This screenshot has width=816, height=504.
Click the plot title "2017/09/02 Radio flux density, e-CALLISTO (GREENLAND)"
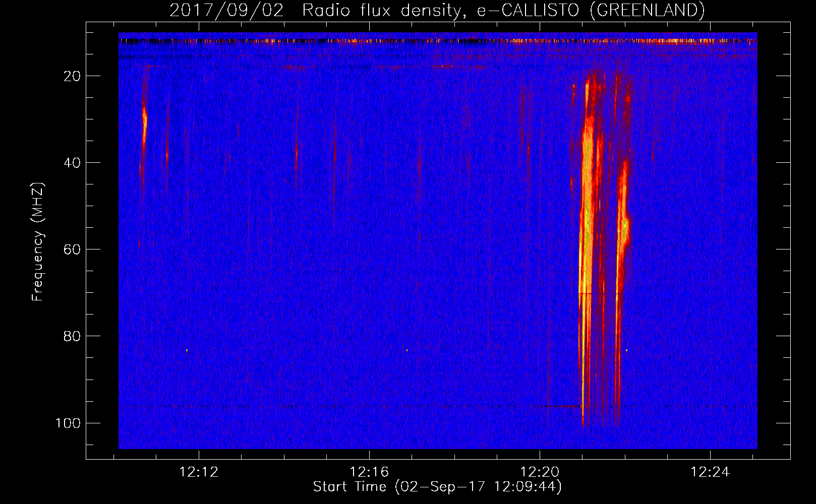437,11
